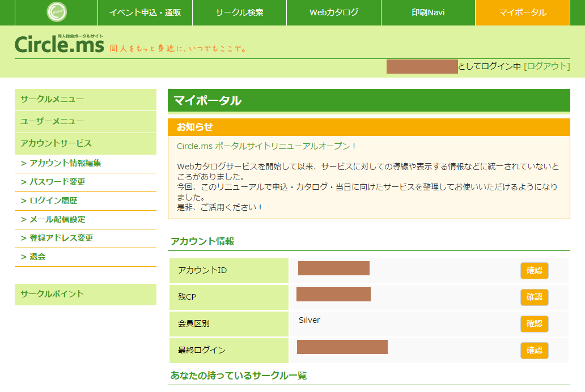The width and height of the screenshot is (585, 392).
Task: Click 確認 button for 最終ログイン
Action: coord(534,350)
